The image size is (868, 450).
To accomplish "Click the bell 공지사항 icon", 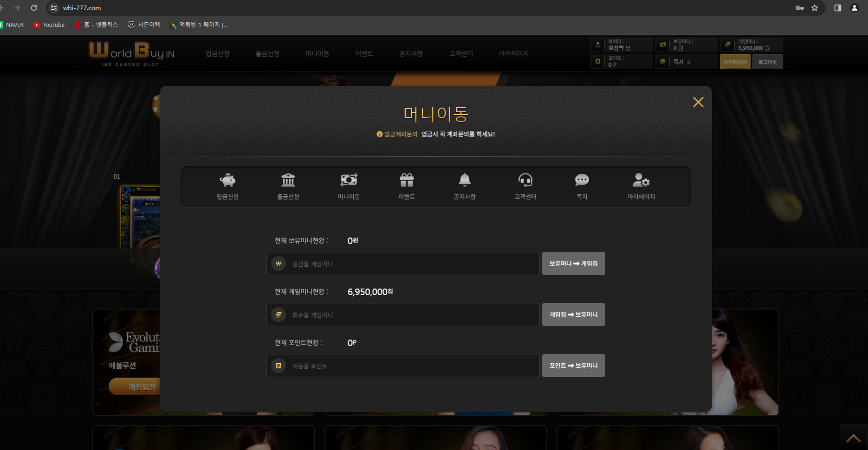I will (x=465, y=180).
